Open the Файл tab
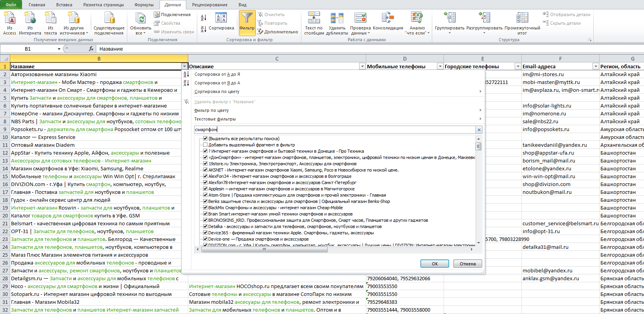Screen dimensions: 644x314 pyautogui.click(x=11, y=5)
